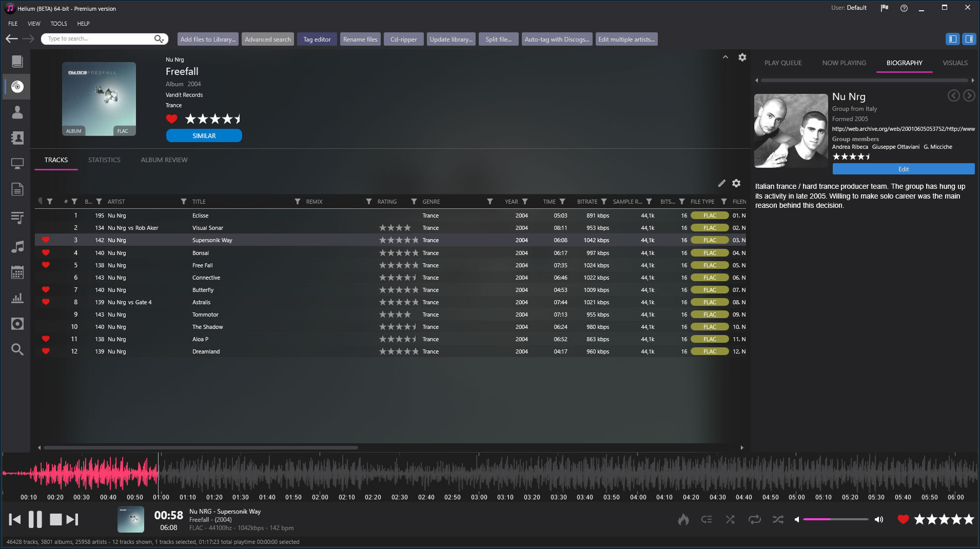Open the Playlists sidebar icon
The image size is (980, 549).
[x=17, y=218]
